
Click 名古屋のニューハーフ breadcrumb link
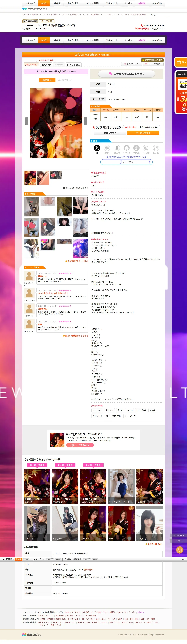[x=59, y=15]
